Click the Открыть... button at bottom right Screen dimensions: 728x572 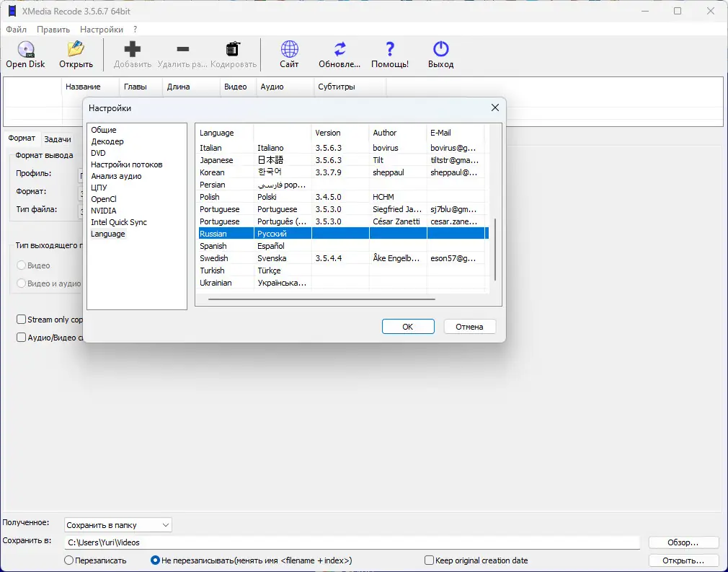click(x=683, y=560)
